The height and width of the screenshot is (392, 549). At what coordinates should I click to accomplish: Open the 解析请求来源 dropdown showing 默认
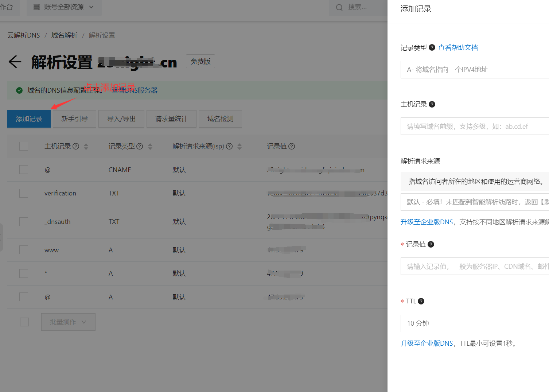pyautogui.click(x=475, y=202)
